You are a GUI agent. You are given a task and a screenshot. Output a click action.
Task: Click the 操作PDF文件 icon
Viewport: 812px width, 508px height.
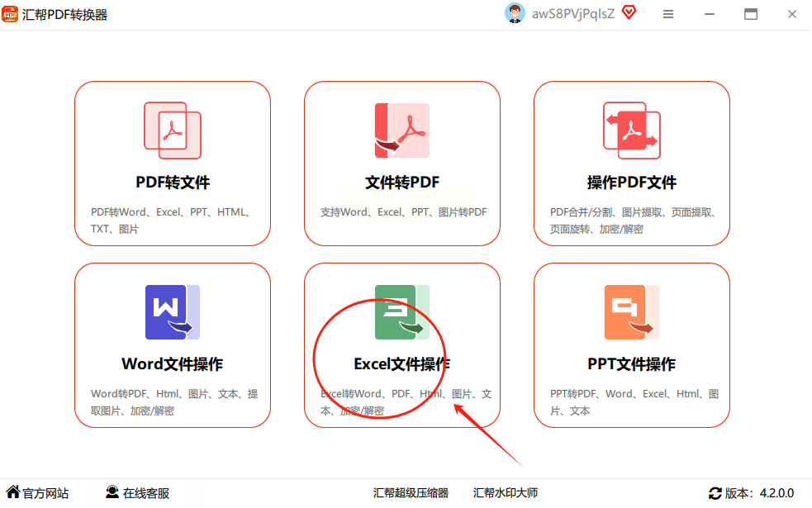click(x=632, y=131)
